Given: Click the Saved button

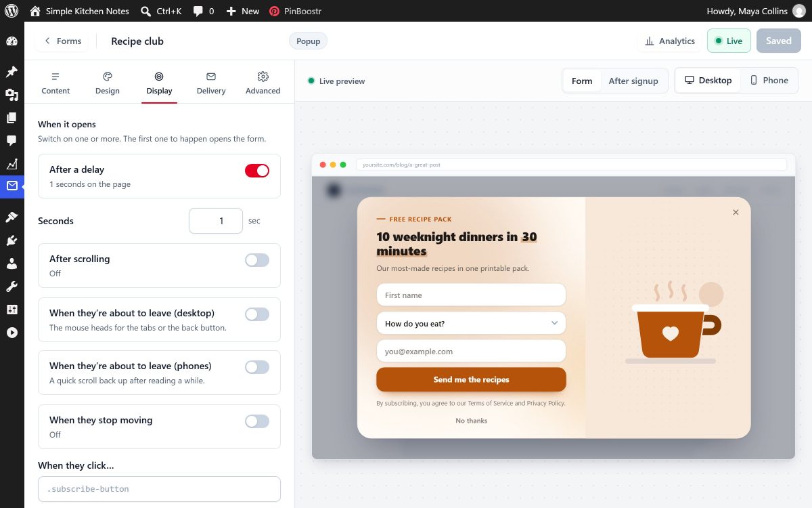Looking at the screenshot, I should point(778,41).
